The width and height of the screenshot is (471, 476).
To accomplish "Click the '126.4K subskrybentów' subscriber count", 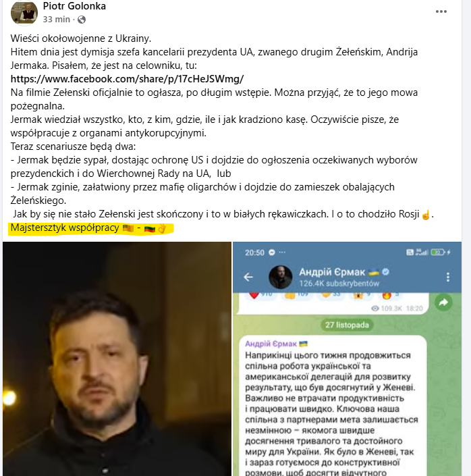I will pos(339,284).
